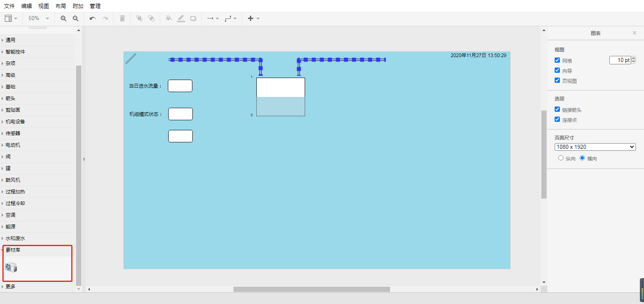This screenshot has height=304, width=644.
Task: Click the zoom out magnifier icon
Action: point(76,18)
